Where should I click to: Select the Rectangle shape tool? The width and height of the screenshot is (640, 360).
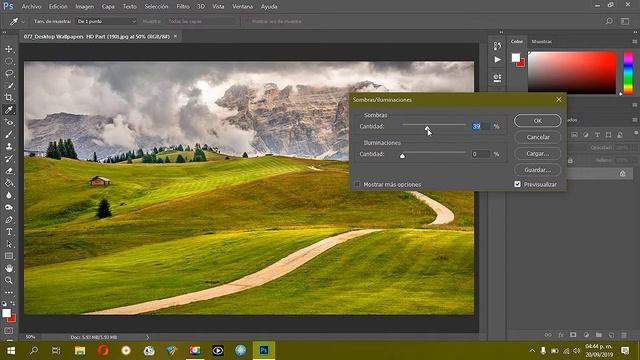pos(9,256)
